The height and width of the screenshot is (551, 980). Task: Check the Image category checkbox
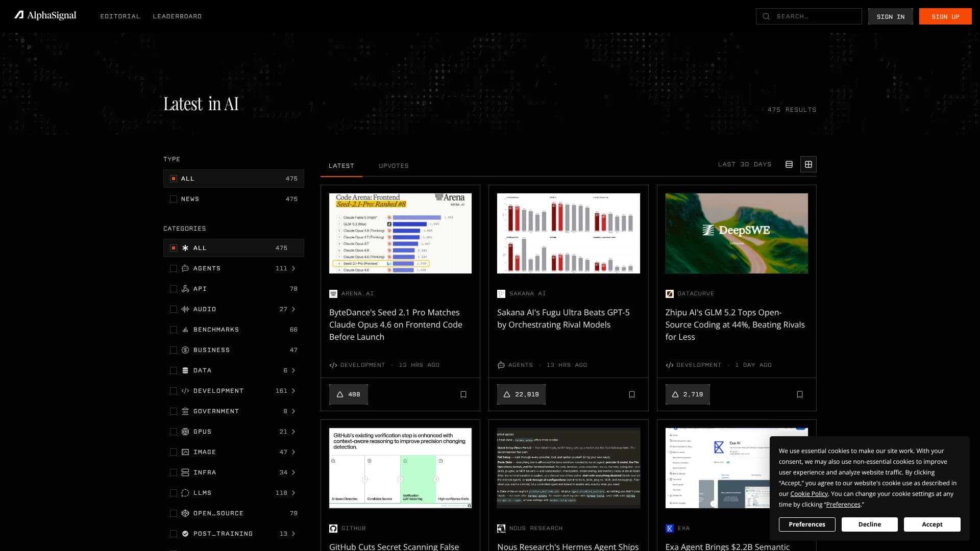click(x=174, y=452)
